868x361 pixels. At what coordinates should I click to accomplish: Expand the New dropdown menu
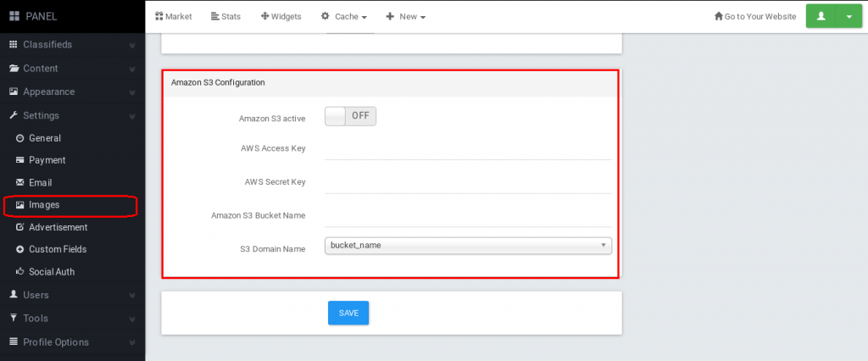[x=406, y=17]
